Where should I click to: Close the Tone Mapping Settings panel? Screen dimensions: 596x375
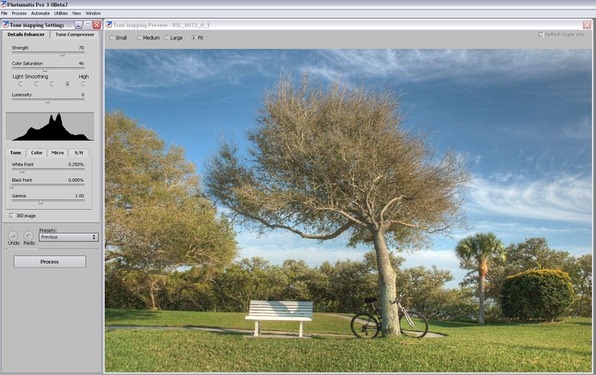click(x=97, y=25)
